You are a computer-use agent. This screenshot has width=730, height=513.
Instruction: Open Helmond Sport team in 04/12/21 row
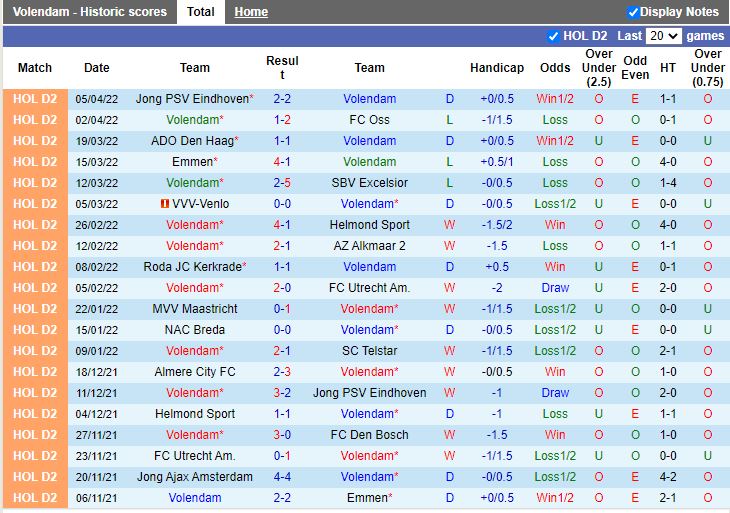195,413
